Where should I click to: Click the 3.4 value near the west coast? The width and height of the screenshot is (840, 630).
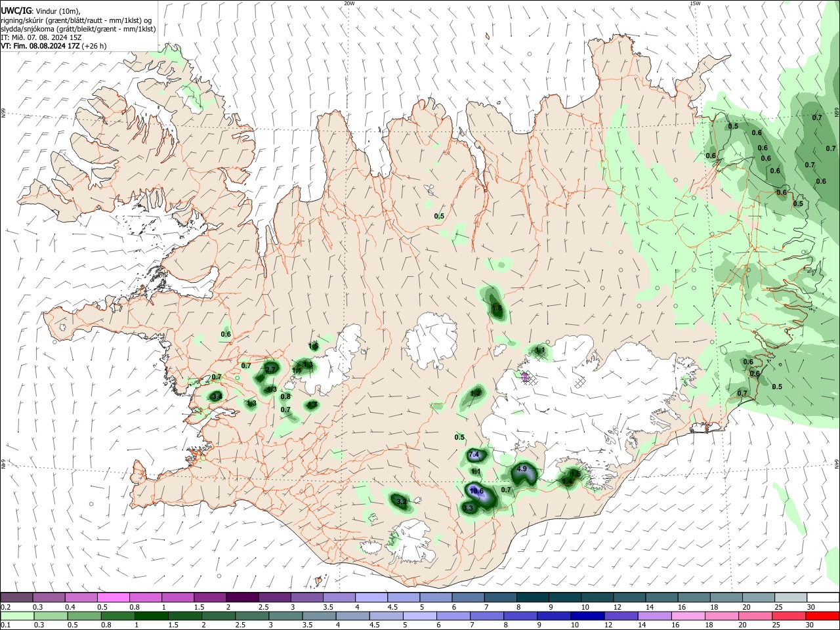point(216,396)
